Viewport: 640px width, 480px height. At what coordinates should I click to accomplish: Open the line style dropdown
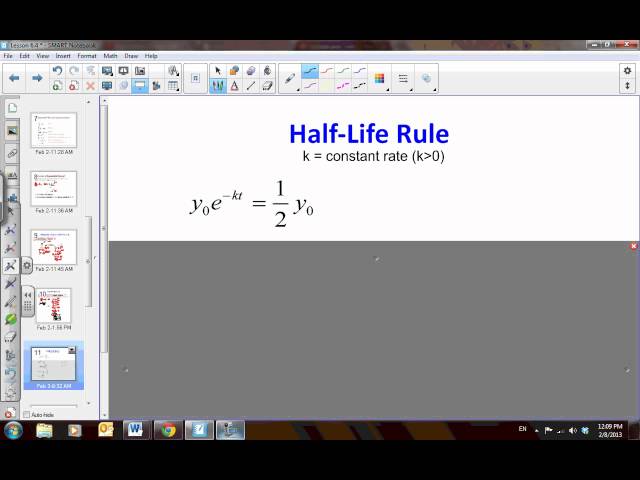[x=403, y=78]
